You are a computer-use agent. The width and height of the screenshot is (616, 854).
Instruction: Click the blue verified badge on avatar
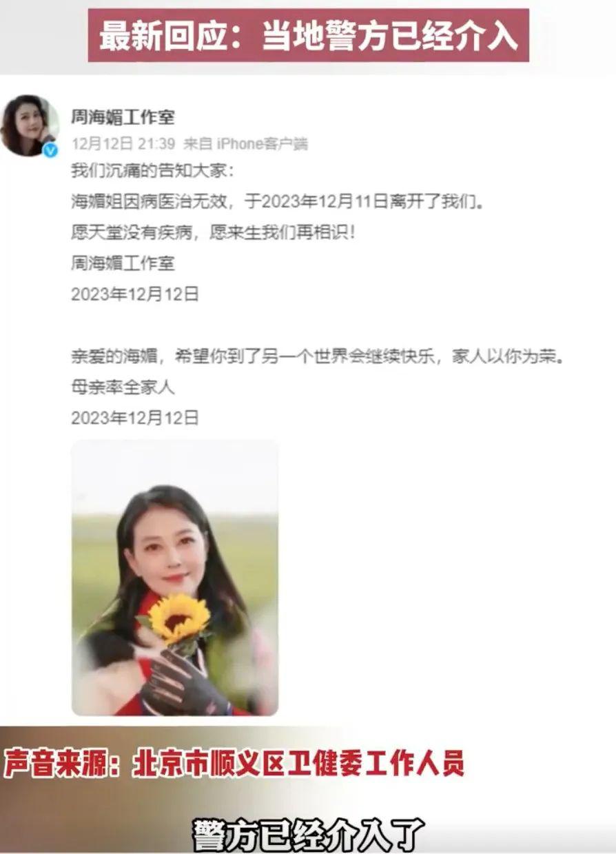tap(50, 150)
